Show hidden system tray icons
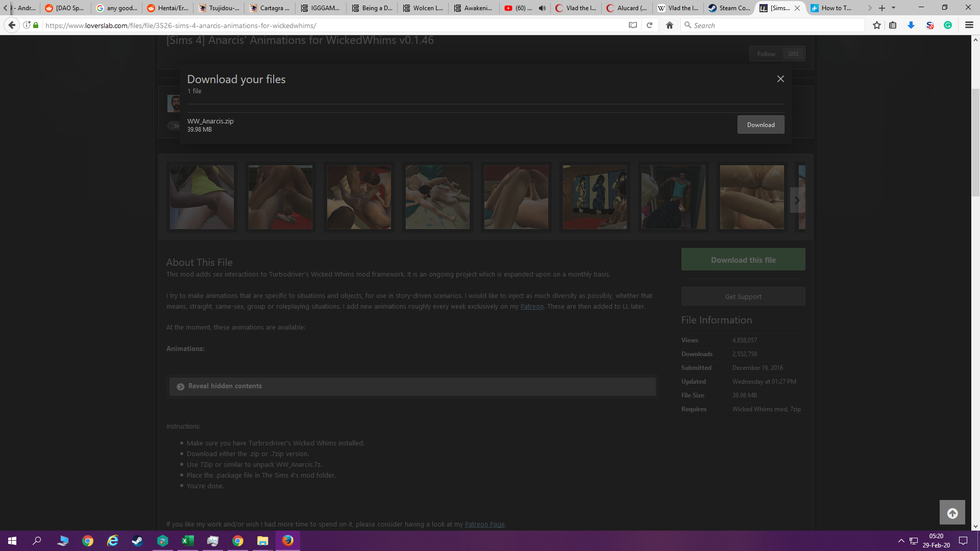 (901, 541)
